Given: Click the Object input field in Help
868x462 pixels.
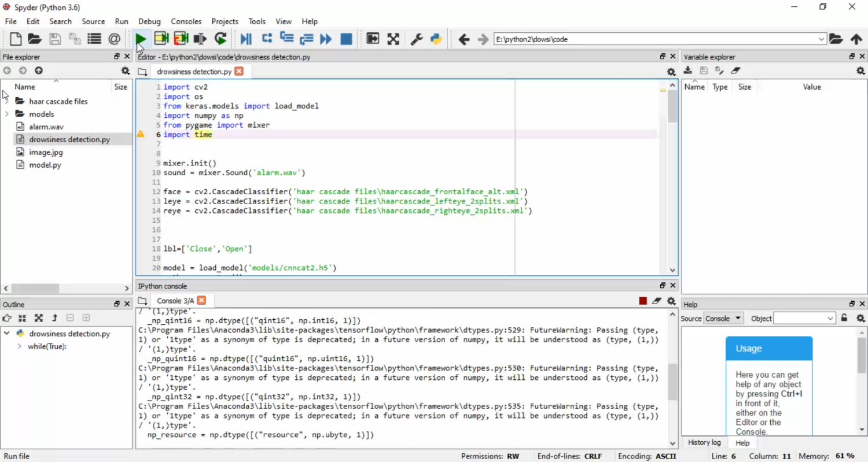Looking at the screenshot, I should point(800,319).
